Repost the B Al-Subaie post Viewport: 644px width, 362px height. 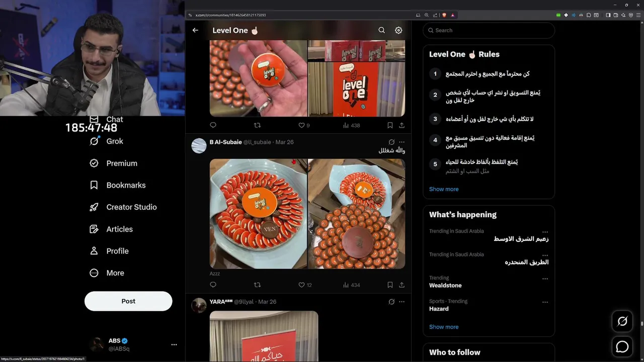257,285
